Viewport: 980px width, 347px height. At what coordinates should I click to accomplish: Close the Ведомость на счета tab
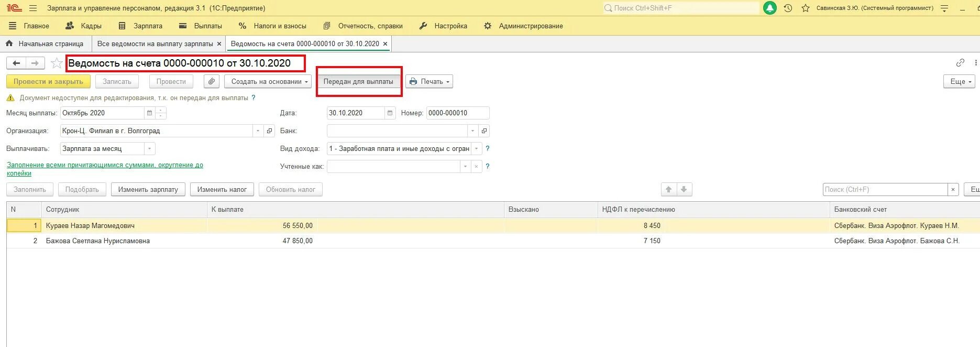[x=385, y=44]
